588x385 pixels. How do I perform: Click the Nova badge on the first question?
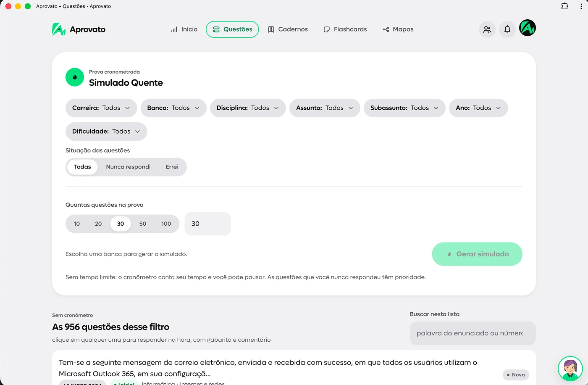[516, 374]
